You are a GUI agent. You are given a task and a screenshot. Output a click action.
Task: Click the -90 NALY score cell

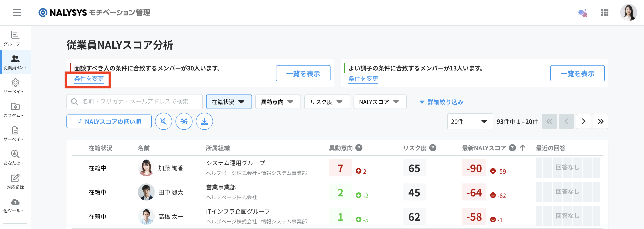[474, 168]
